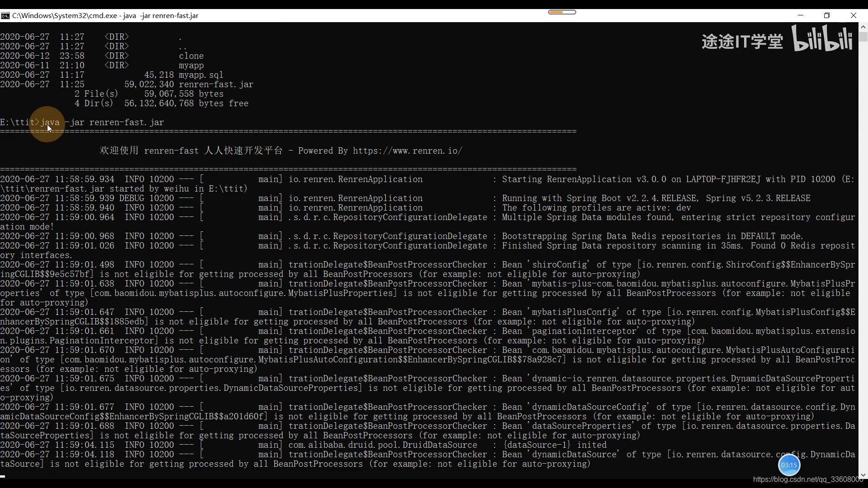The height and width of the screenshot is (488, 868).
Task: Click '56,132,640,768 bytes free' text
Action: coord(186,103)
